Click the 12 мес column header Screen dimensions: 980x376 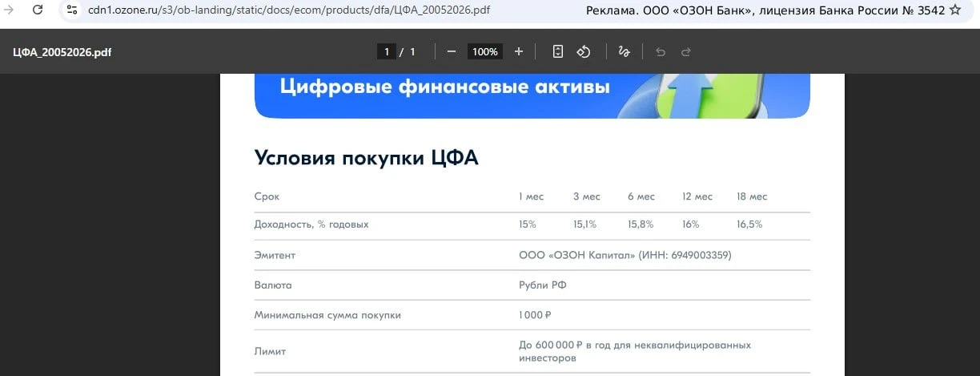697,197
